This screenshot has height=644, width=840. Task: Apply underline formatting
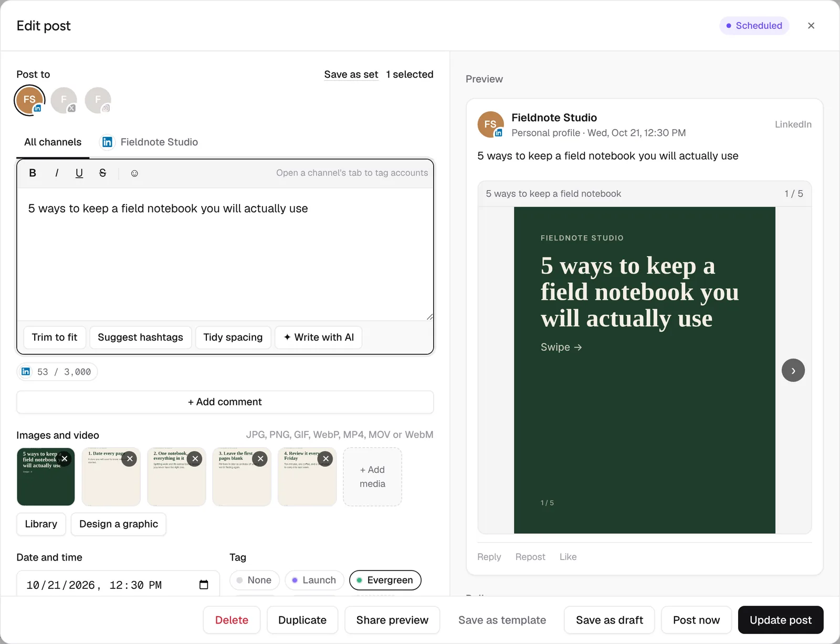[x=79, y=173]
